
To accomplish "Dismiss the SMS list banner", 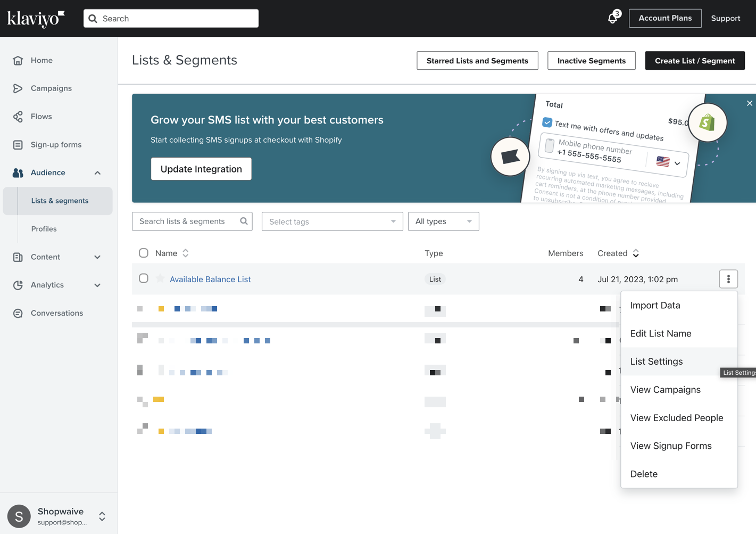I will (x=749, y=103).
